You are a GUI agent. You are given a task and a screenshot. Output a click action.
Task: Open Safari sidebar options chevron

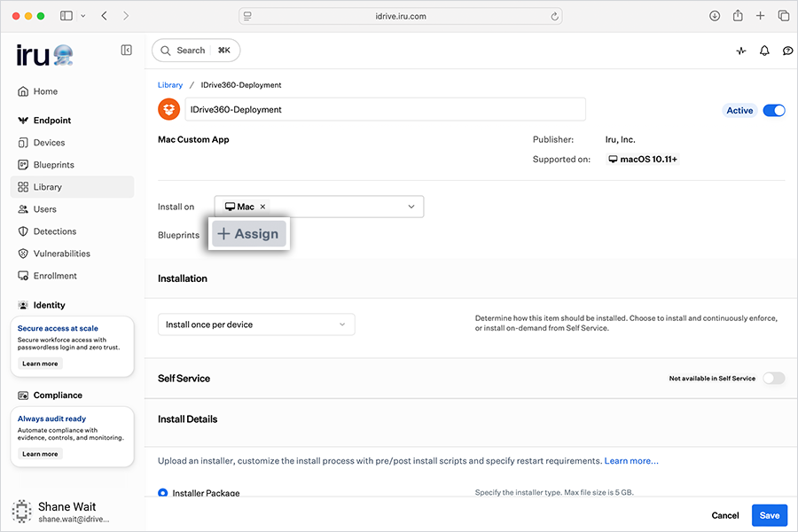click(83, 16)
